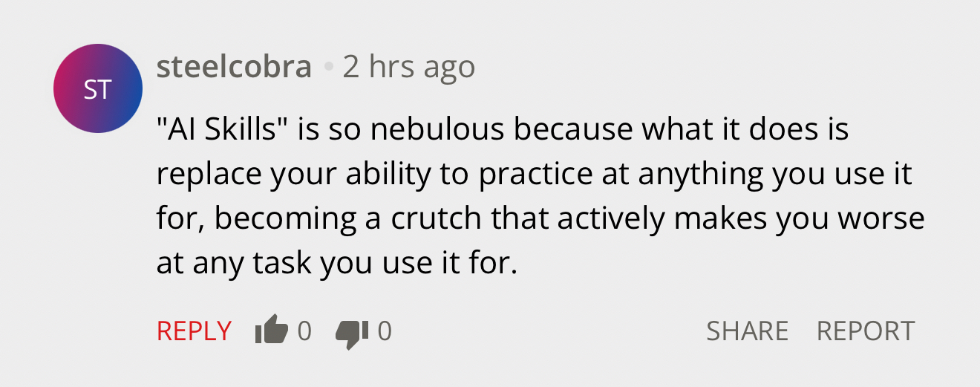This screenshot has width=980, height=387.
Task: Click the word "practice" in the comment
Action: click(x=535, y=175)
